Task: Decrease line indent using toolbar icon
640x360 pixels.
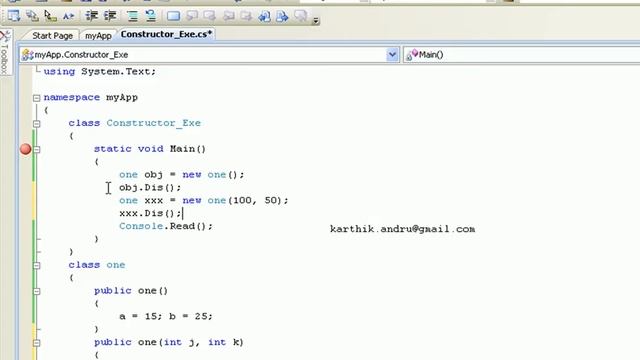Action: pyautogui.click(x=91, y=16)
